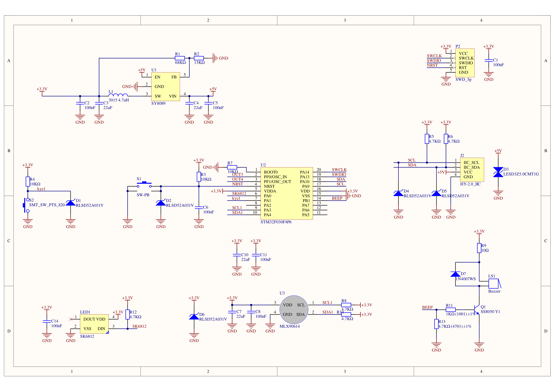Click the no-connect X on LED1 pin 1
This screenshot has width=555, height=392.
pyautogui.click(x=71, y=319)
